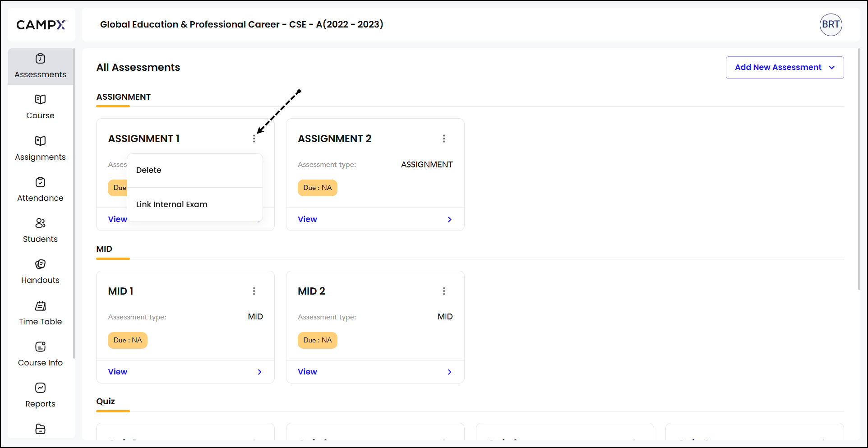Click the CAMPX logo
The height and width of the screenshot is (448, 868).
point(41,25)
